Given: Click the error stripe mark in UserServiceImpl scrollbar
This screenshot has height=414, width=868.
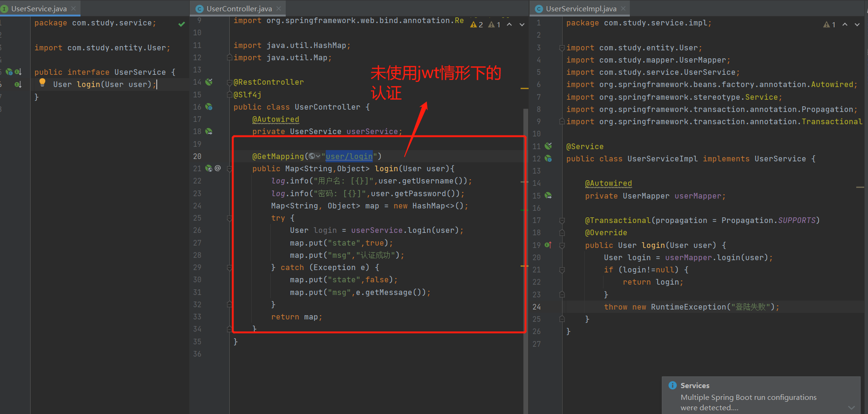Looking at the screenshot, I should pyautogui.click(x=860, y=187).
